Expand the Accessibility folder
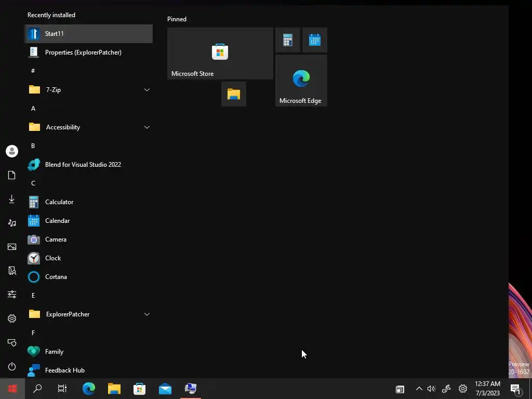 click(x=88, y=127)
